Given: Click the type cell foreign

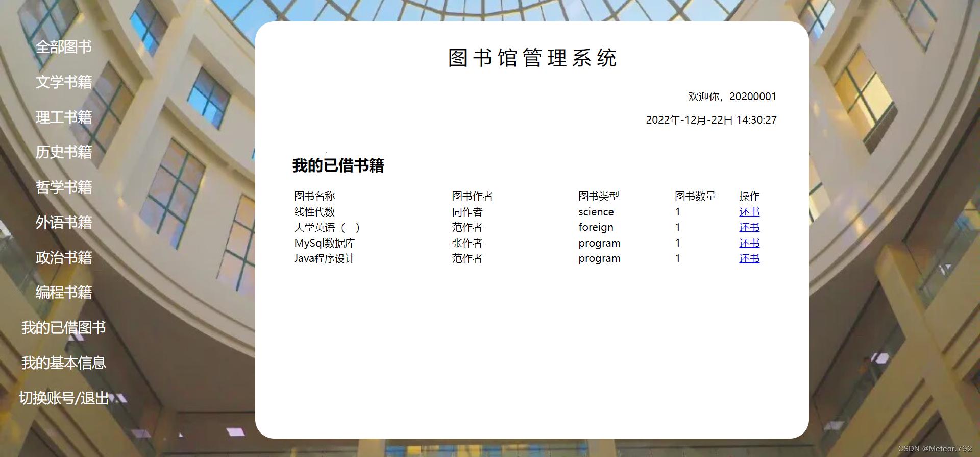Looking at the screenshot, I should click(596, 227).
